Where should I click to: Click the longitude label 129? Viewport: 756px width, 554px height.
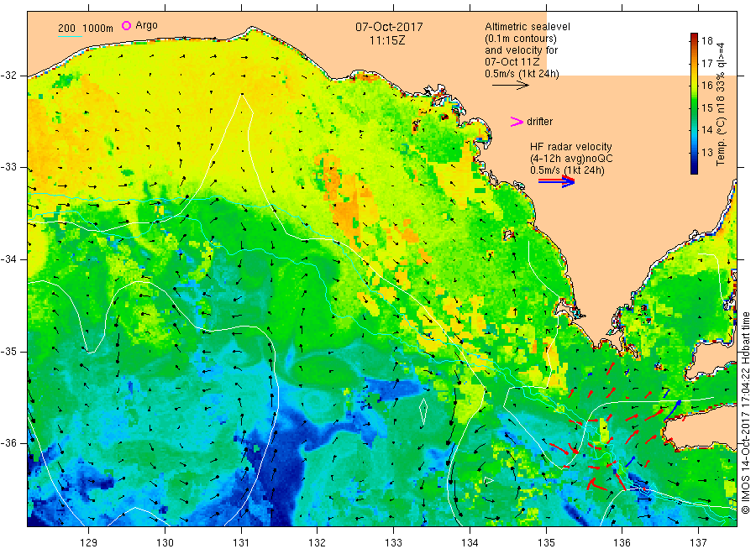click(x=89, y=542)
